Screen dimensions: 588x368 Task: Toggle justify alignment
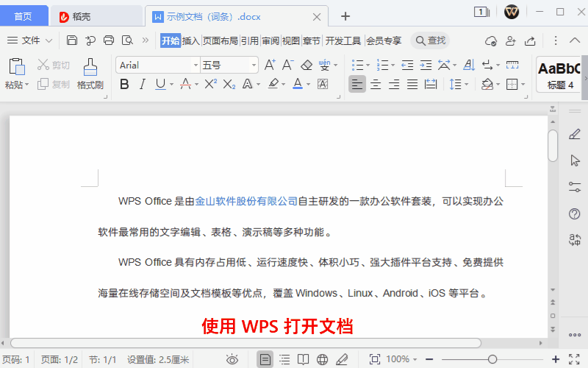pos(412,84)
